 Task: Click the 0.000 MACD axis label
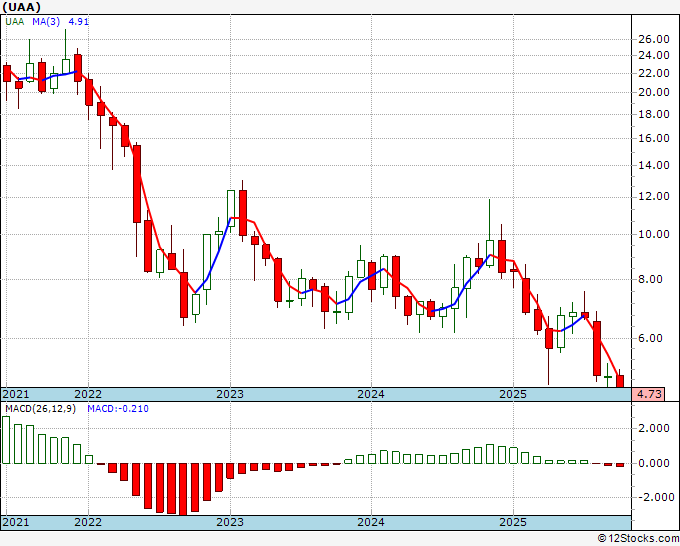click(654, 464)
